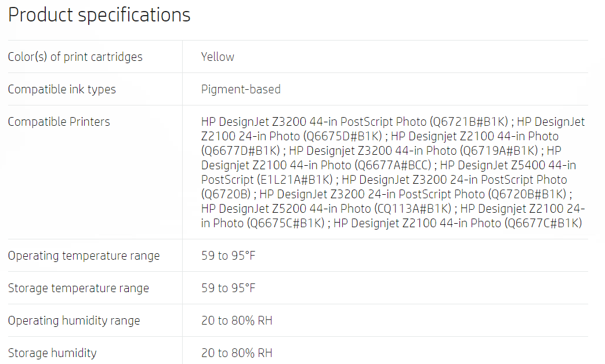Click the compatible printers list starting 'HP DesignJet Z3200'
Image resolution: width=605 pixels, height=364 pixels.
click(x=393, y=172)
